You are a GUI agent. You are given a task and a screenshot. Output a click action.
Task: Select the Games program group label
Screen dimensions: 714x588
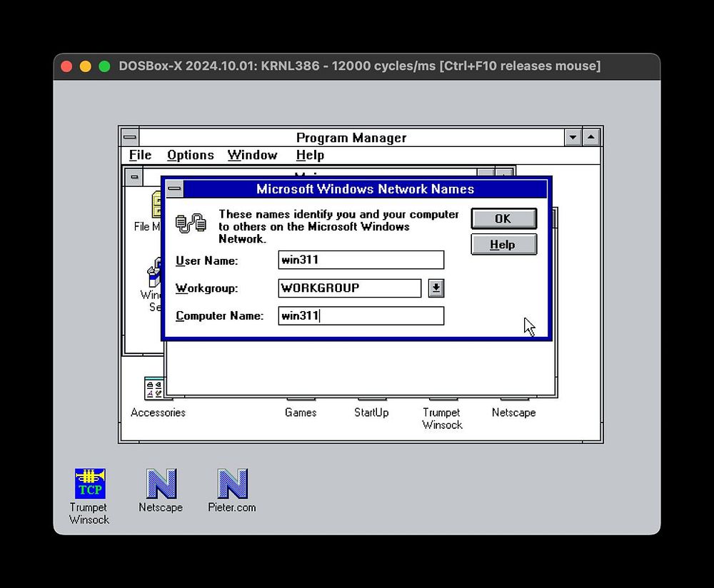pos(301,412)
